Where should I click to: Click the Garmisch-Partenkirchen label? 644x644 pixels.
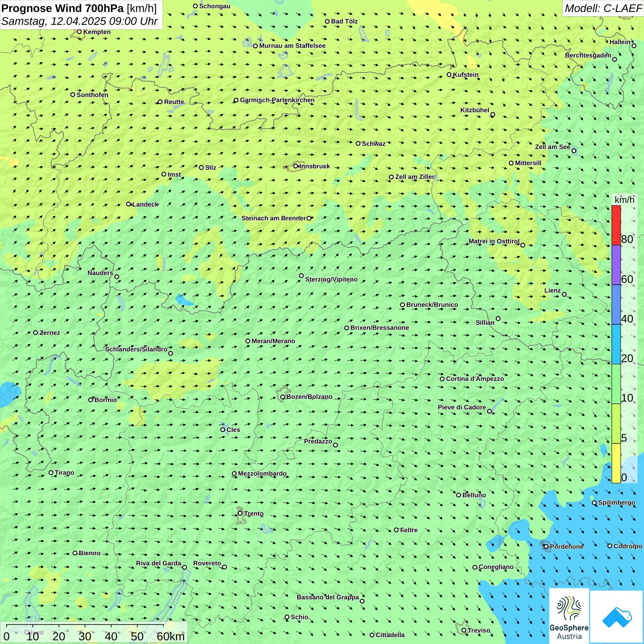pos(277,100)
